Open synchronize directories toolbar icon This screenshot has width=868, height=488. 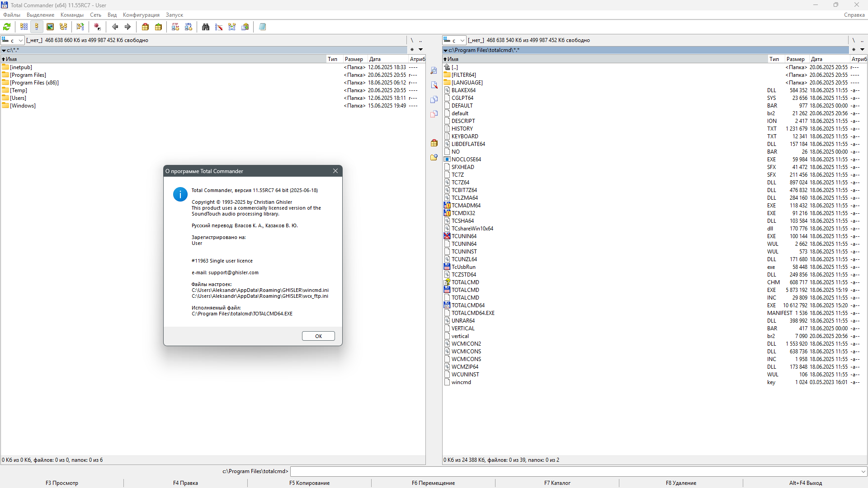232,27
